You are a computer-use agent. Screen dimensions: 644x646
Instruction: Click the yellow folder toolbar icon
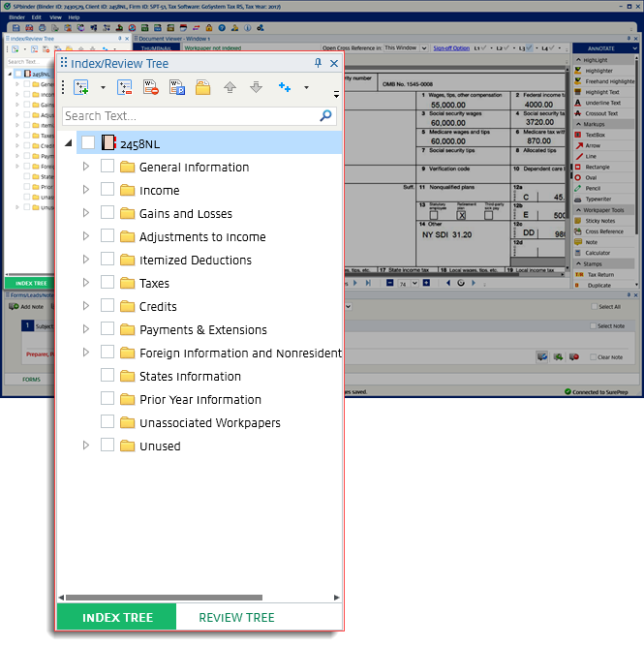point(202,87)
